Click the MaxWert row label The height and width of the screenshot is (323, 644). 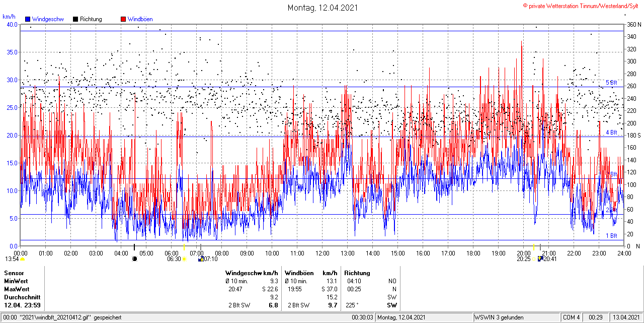tap(17, 289)
